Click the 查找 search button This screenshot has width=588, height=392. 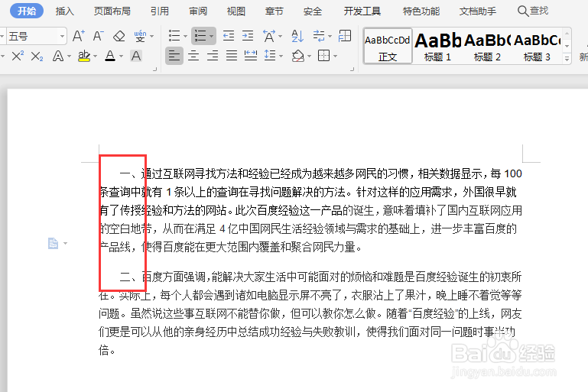[x=533, y=11]
